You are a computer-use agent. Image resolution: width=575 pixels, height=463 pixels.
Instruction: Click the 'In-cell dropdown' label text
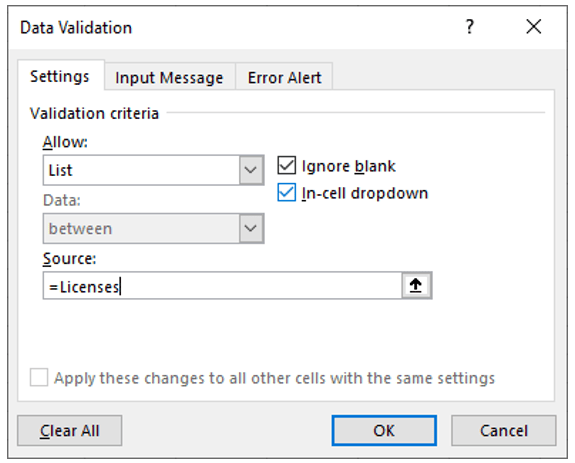pos(365,193)
